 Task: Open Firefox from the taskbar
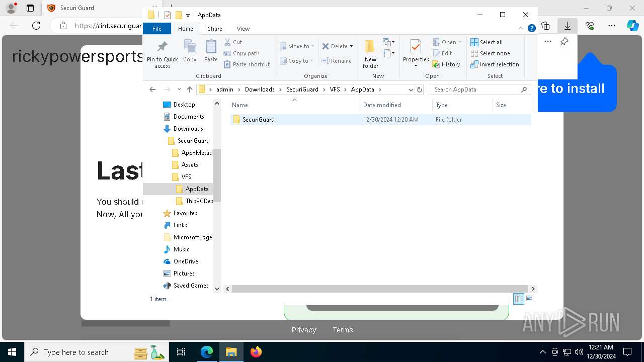tap(256, 352)
